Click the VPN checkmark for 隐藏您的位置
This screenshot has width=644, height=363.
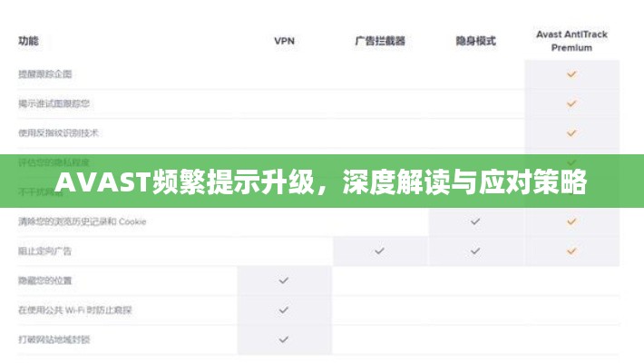(x=283, y=280)
